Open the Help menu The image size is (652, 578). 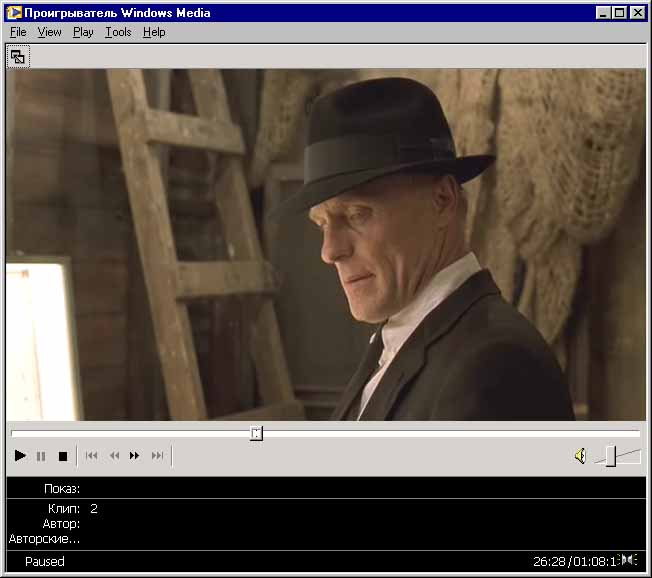[x=154, y=32]
